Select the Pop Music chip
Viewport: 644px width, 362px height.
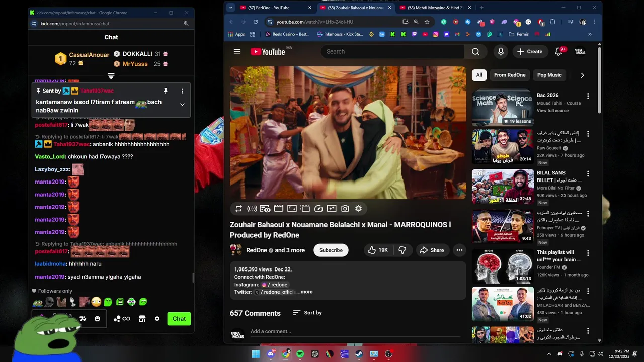pos(549,75)
